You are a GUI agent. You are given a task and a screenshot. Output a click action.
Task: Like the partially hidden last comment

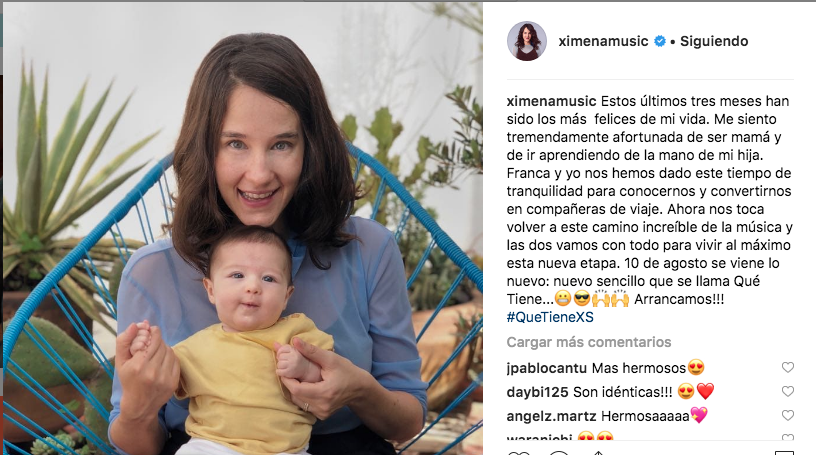pyautogui.click(x=787, y=437)
